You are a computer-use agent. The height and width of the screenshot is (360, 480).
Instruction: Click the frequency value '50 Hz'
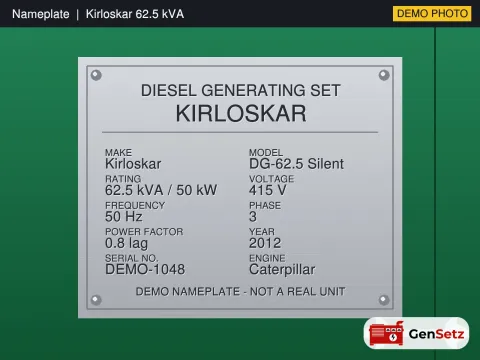pos(123,217)
